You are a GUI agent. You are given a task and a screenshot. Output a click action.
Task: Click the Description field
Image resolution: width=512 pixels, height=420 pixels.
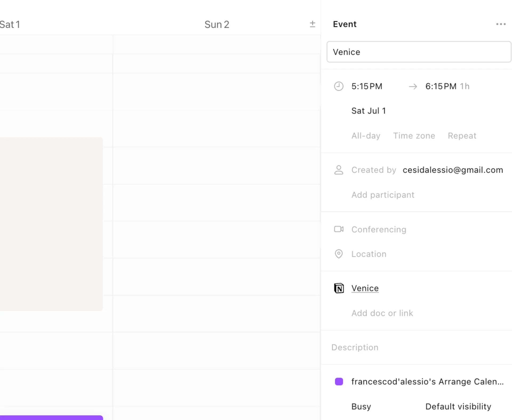355,347
